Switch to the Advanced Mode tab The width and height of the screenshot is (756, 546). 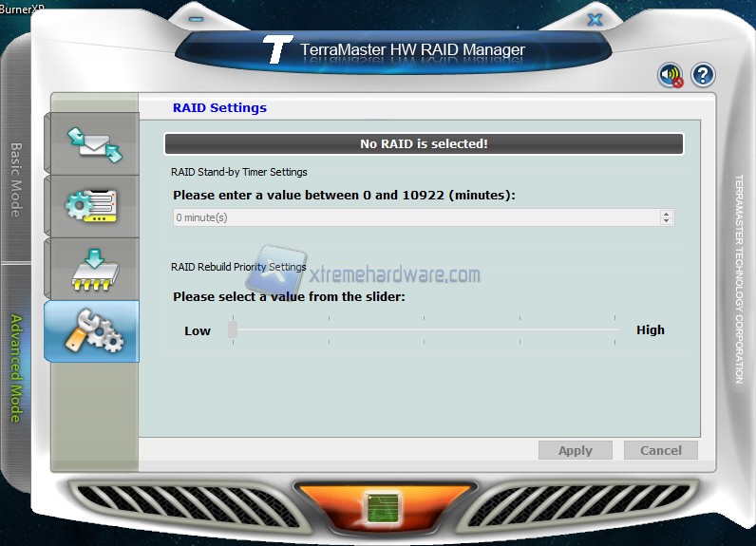coord(16,367)
